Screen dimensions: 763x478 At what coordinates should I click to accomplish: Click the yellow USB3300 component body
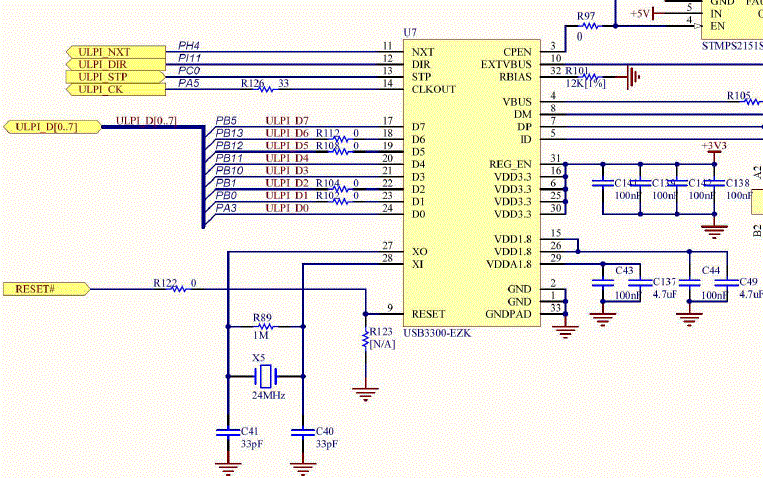coord(472,183)
